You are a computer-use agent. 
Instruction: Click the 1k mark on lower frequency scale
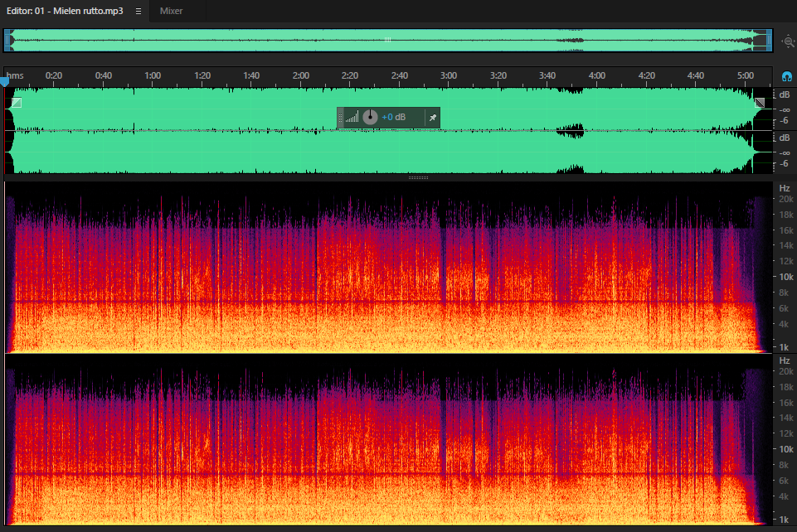(785, 520)
